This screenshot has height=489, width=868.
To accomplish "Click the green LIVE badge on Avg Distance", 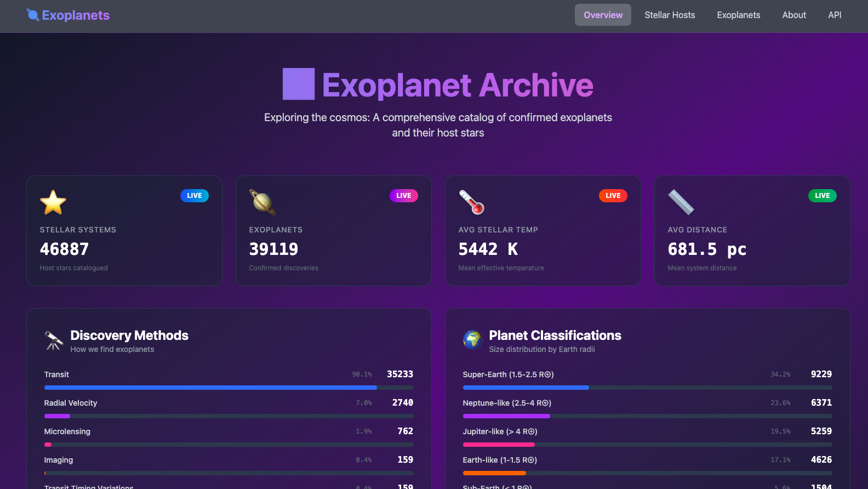I will click(823, 196).
